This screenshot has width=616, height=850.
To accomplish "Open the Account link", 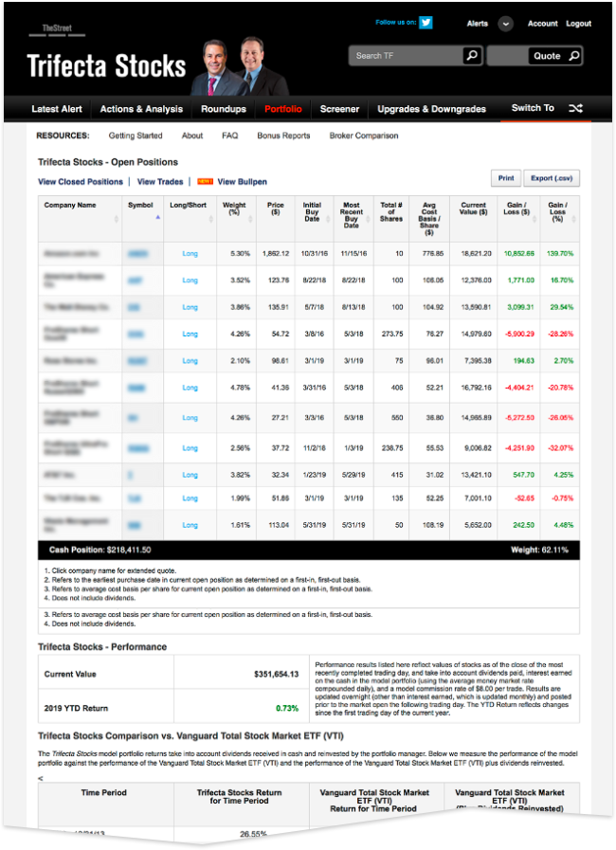I will tap(542, 24).
